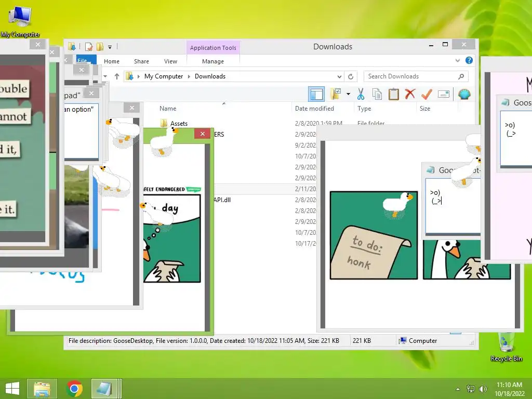Open My Computer desktop icon
Image resolution: width=532 pixels, height=399 pixels.
pos(20,21)
